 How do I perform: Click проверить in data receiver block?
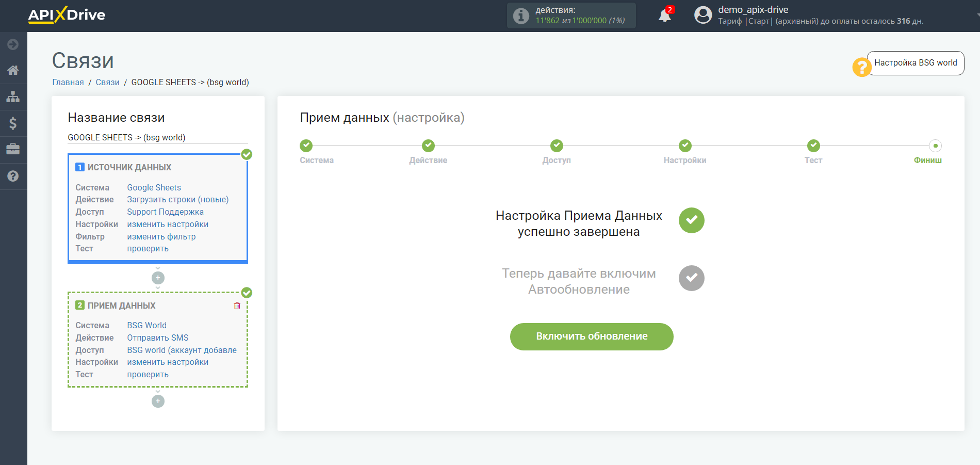[x=148, y=375]
